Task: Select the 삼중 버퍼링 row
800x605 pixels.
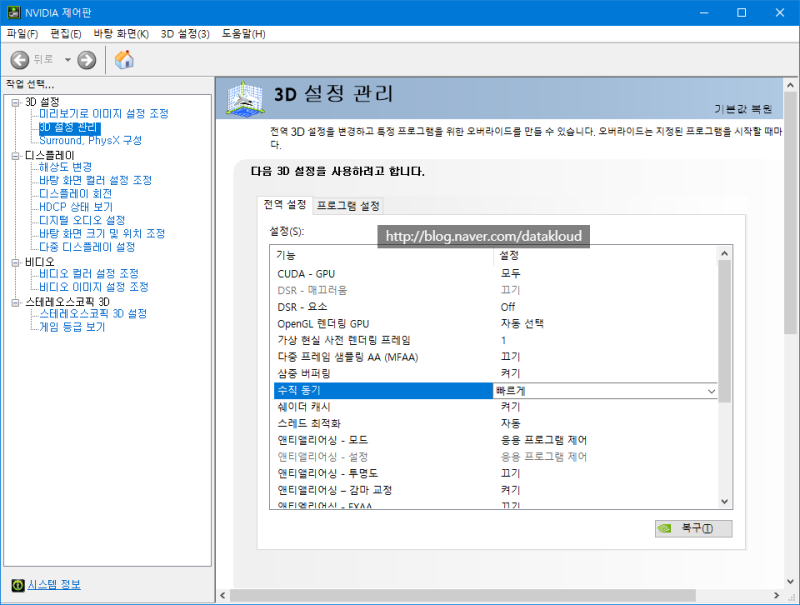Action: [495, 373]
